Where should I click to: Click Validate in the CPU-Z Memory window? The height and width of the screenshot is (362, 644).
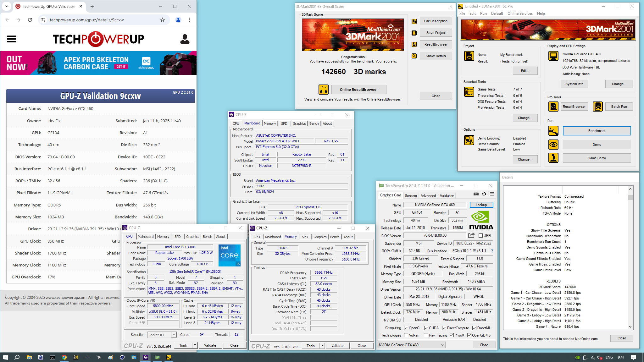point(337,346)
